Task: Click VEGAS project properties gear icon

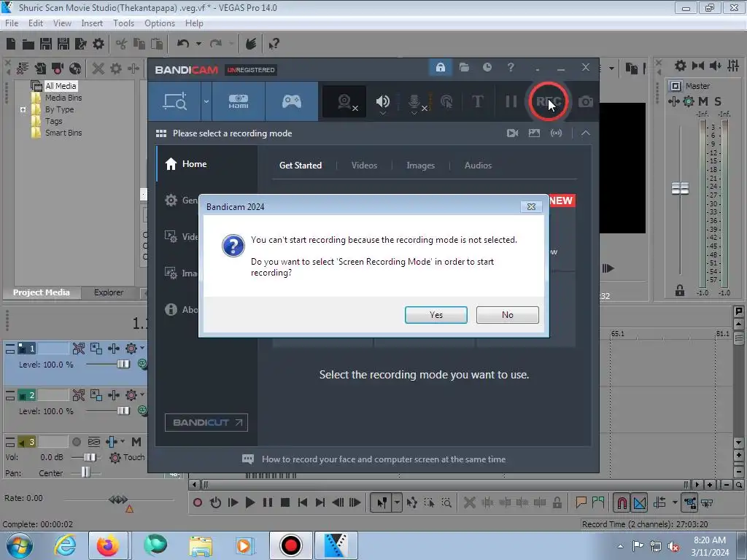Action: (x=98, y=44)
